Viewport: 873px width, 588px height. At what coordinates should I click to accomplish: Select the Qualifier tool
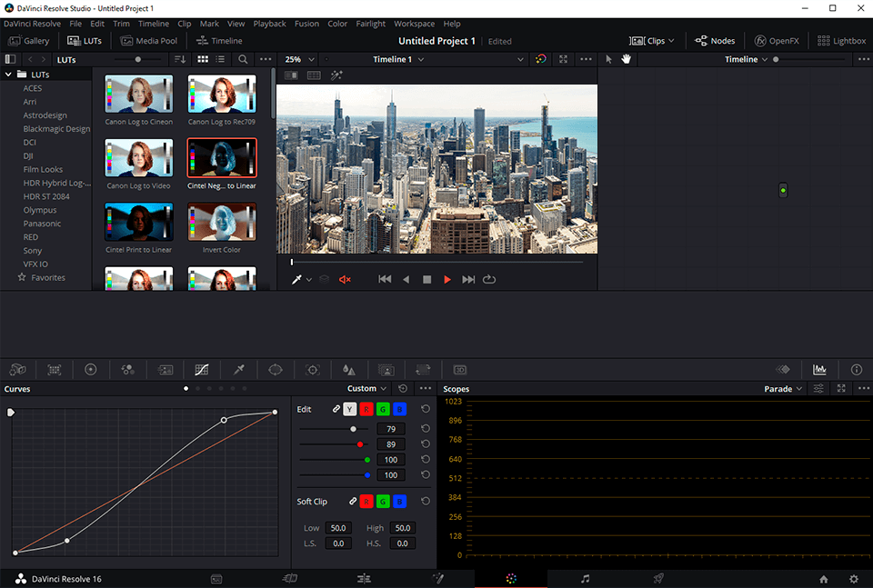(x=239, y=369)
